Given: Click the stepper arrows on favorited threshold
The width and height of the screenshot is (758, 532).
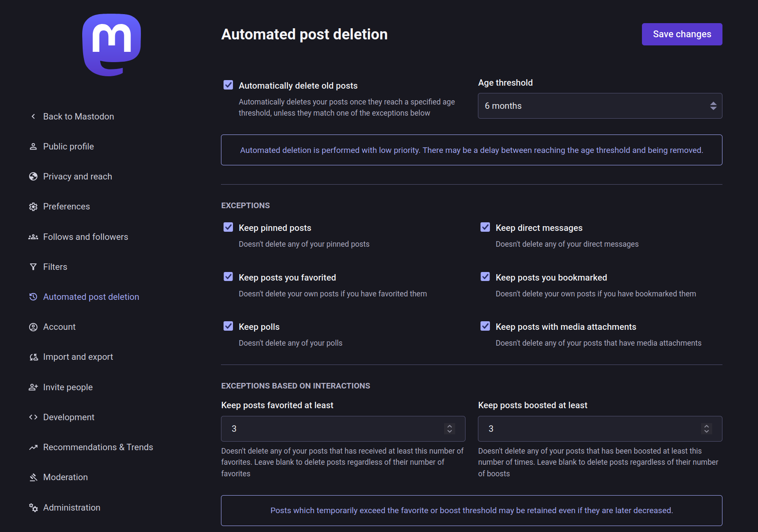Looking at the screenshot, I should (x=450, y=429).
